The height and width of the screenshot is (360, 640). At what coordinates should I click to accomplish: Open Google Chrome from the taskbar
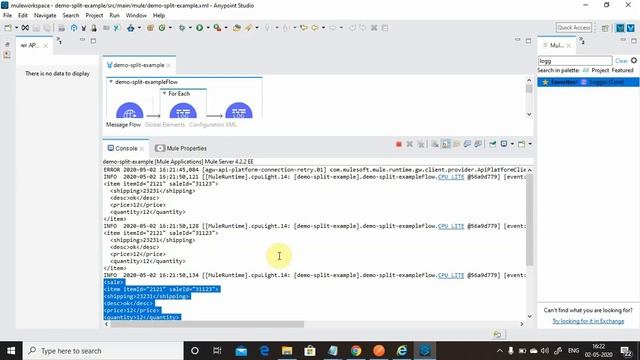pos(356,351)
